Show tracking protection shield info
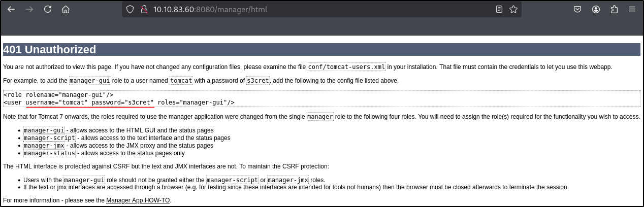The width and height of the screenshot is (644, 207). pos(130,9)
